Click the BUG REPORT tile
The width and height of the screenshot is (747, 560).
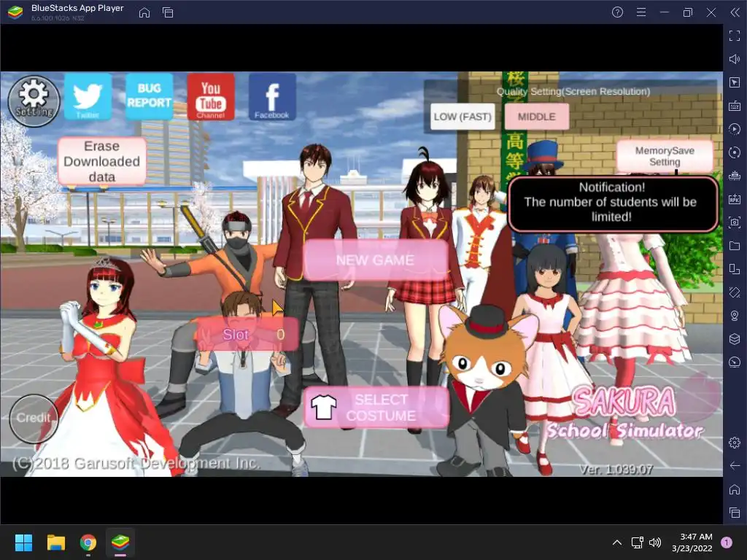click(x=149, y=97)
